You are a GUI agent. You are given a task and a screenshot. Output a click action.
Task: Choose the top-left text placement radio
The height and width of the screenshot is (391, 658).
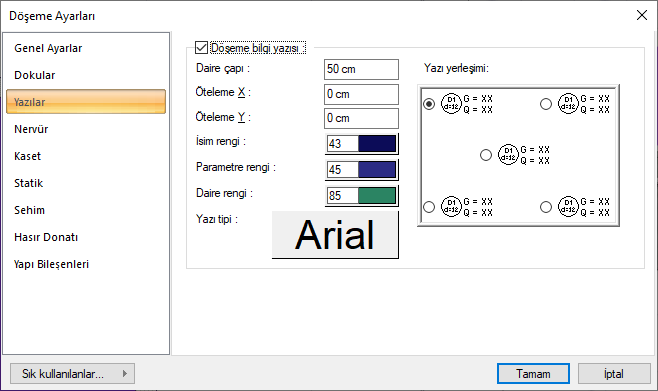pos(429,104)
